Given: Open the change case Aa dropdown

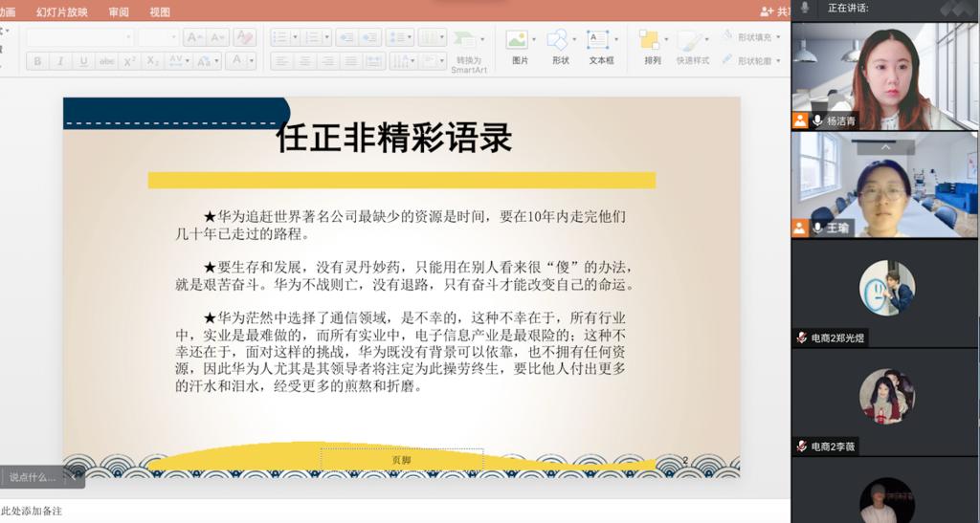Looking at the screenshot, I should pos(208,61).
